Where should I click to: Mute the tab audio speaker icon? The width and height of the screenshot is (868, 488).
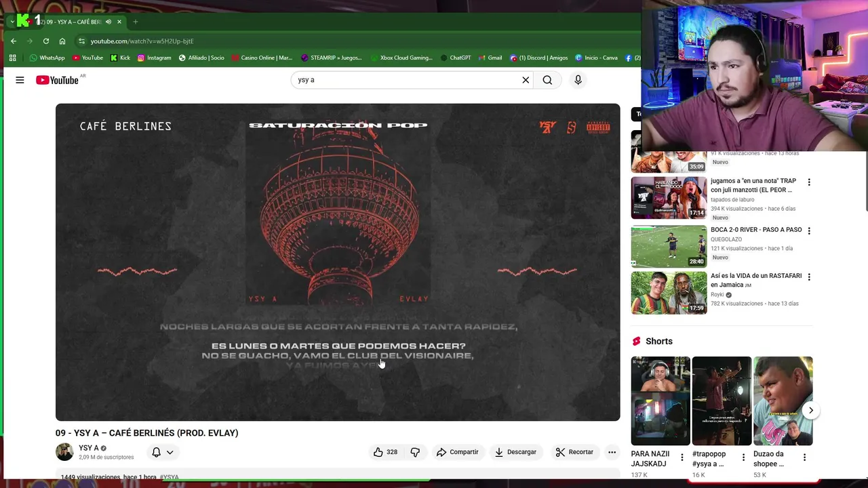pyautogui.click(x=108, y=22)
